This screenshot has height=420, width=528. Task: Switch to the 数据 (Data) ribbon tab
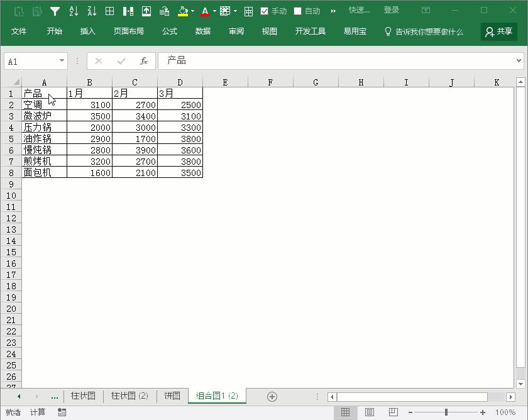point(202,31)
